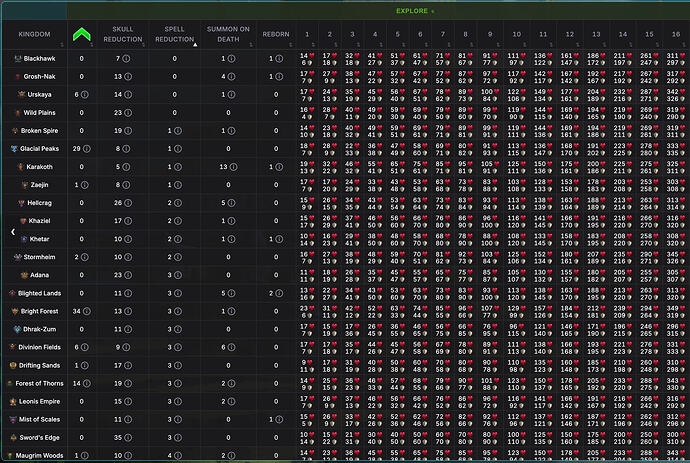Sort by Reborn column header

pyautogui.click(x=276, y=34)
